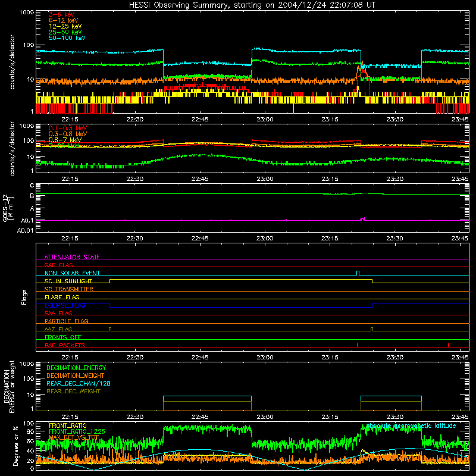Click the AAZ_FLAG label
The height and width of the screenshot is (476, 476).
point(58,329)
